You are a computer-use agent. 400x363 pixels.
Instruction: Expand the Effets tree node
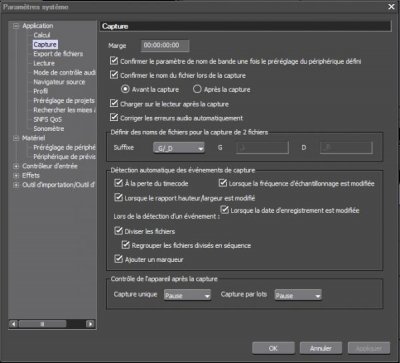click(x=16, y=175)
